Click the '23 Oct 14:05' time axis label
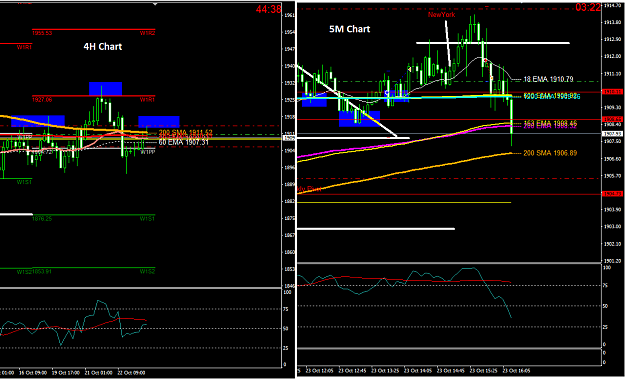 point(418,370)
